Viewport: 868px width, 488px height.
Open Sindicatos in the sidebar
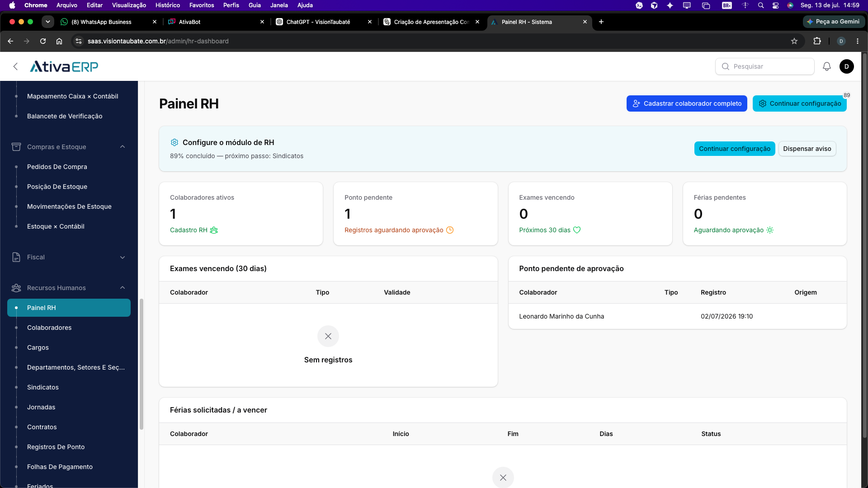[x=69, y=387]
